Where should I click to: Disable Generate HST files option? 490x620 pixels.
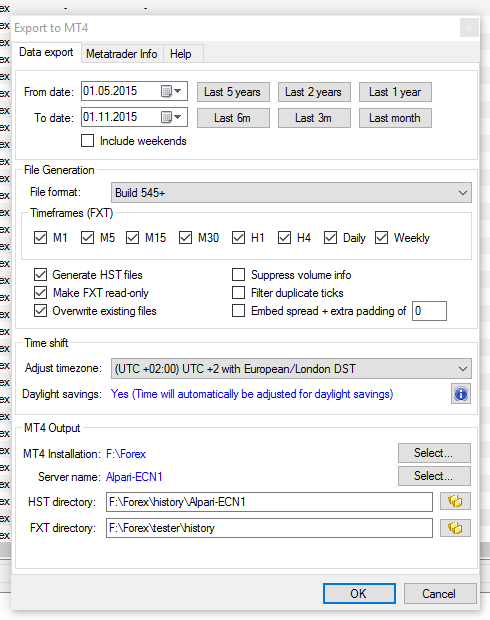(x=40, y=274)
